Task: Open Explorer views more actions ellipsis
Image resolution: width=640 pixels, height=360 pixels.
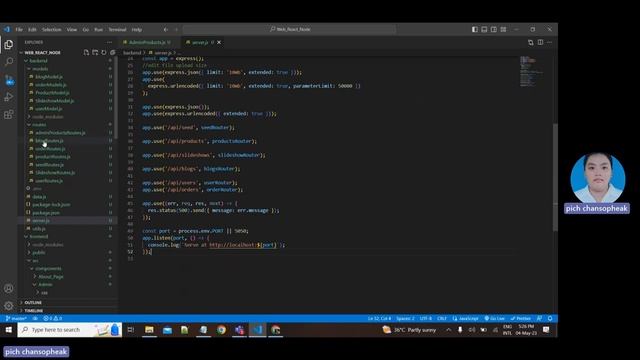Action: click(109, 42)
